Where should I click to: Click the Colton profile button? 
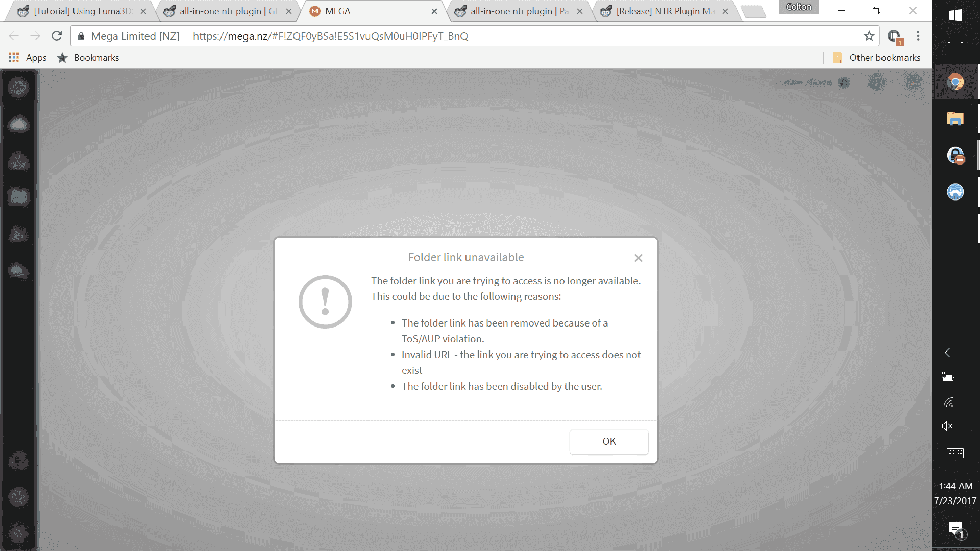[798, 7]
